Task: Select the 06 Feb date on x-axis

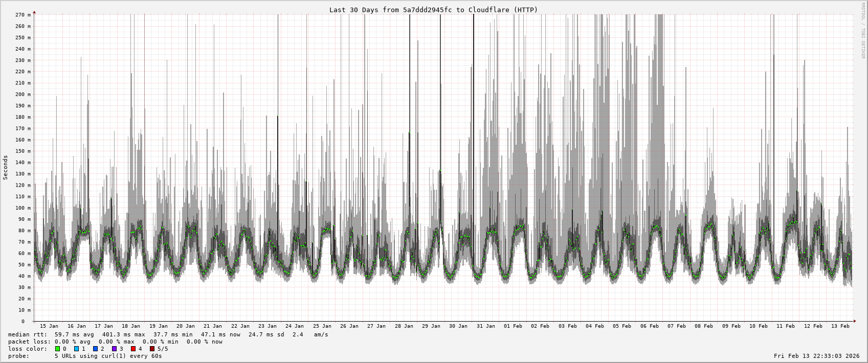Action: tap(649, 326)
